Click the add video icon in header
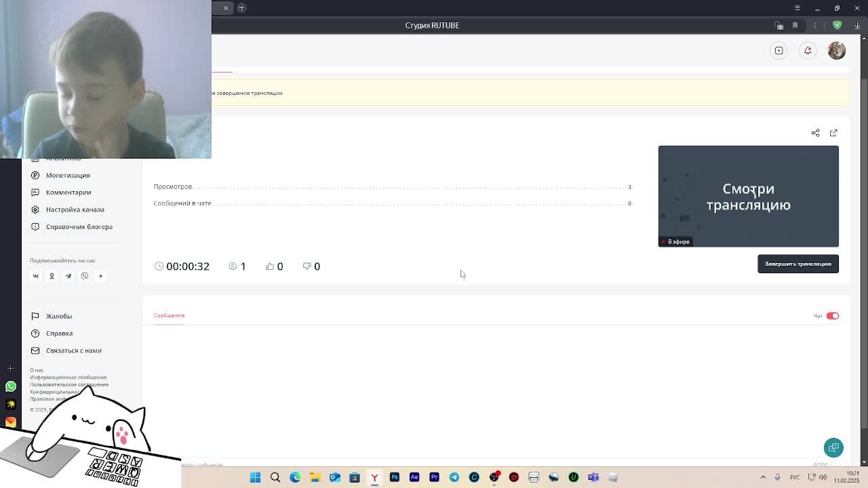Image resolution: width=868 pixels, height=488 pixels. point(779,51)
